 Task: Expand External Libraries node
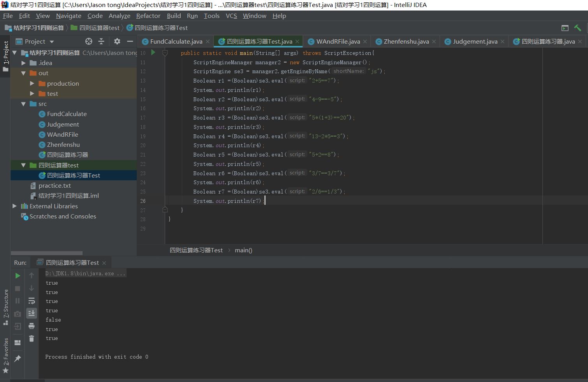(15, 206)
